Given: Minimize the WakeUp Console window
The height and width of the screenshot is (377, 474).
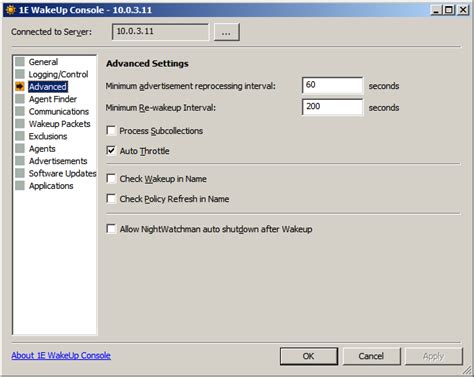Looking at the screenshot, I should tap(436, 10).
